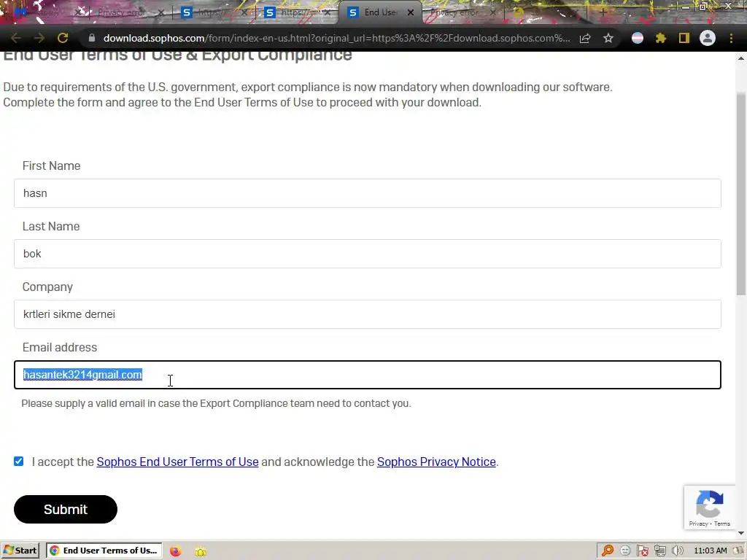
Task: Click the First Name input field
Action: (x=368, y=192)
